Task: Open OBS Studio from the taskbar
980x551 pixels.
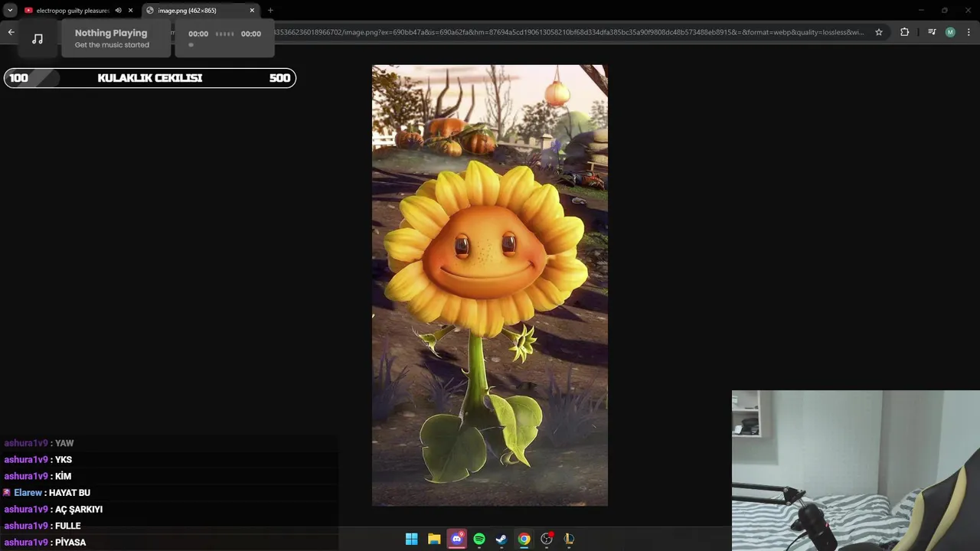Action: click(x=547, y=539)
